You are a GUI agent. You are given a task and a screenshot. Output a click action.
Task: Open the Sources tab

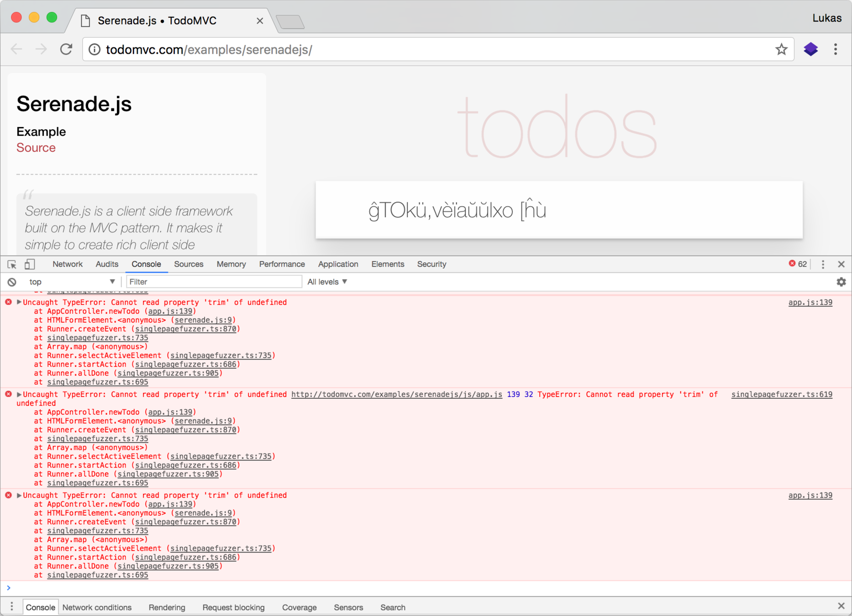click(x=189, y=264)
